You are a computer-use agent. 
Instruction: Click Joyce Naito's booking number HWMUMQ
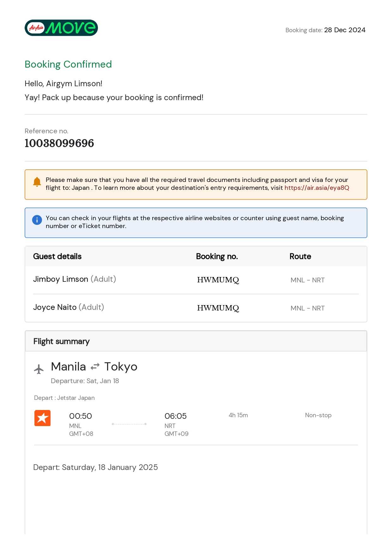coord(218,308)
